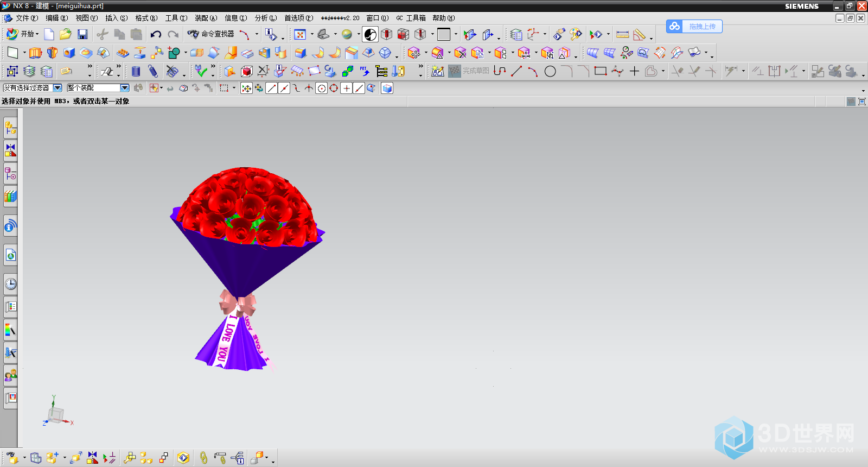The width and height of the screenshot is (868, 467).
Task: Select the sketch point plus tool
Action: [634, 71]
